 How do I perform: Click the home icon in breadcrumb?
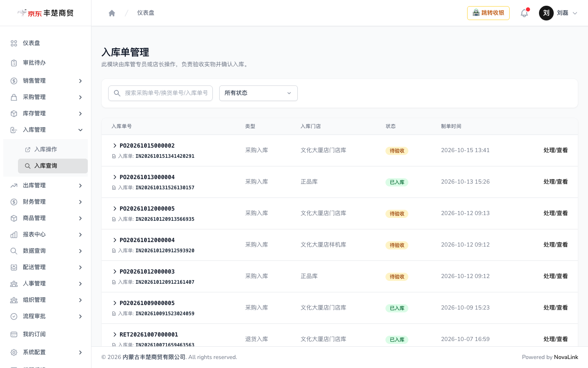(112, 13)
